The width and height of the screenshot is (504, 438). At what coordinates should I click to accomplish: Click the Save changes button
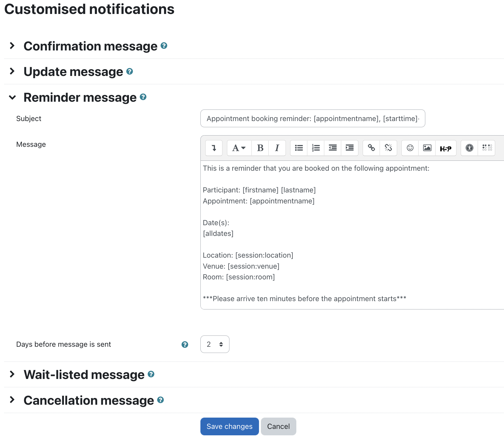229,426
